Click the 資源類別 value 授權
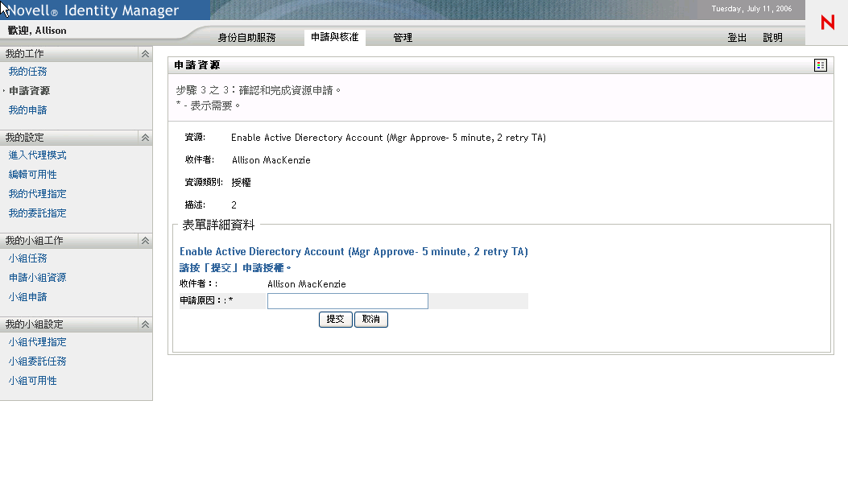Viewport: 848px width, 504px height. (x=242, y=183)
